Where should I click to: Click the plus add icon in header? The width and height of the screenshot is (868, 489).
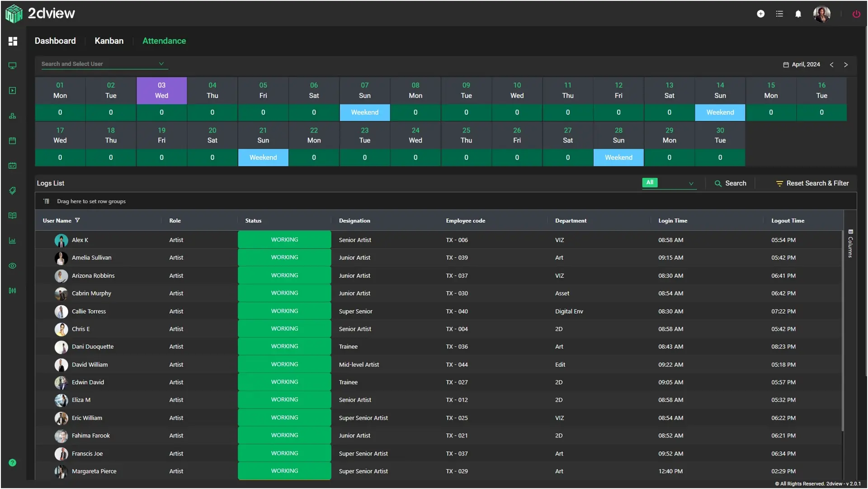pyautogui.click(x=761, y=14)
